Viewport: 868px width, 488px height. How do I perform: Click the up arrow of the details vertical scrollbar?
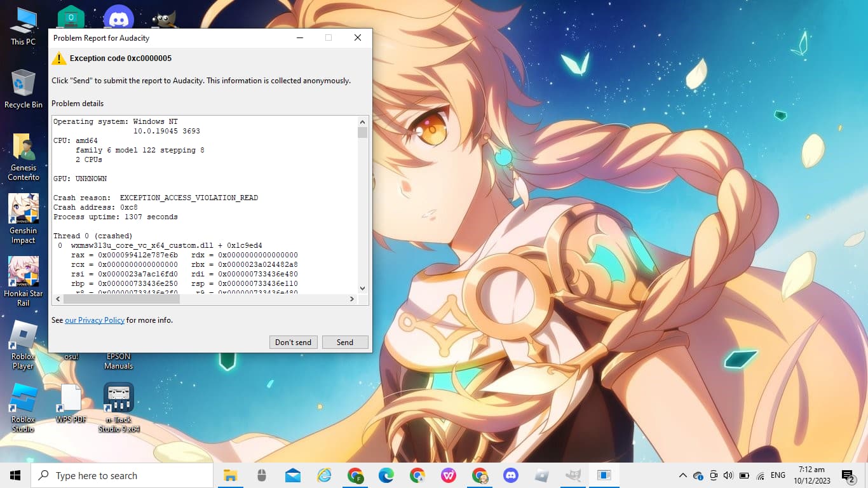[363, 121]
